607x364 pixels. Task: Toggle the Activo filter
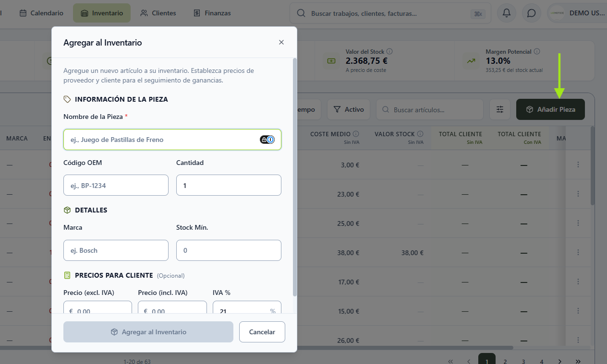tap(349, 109)
